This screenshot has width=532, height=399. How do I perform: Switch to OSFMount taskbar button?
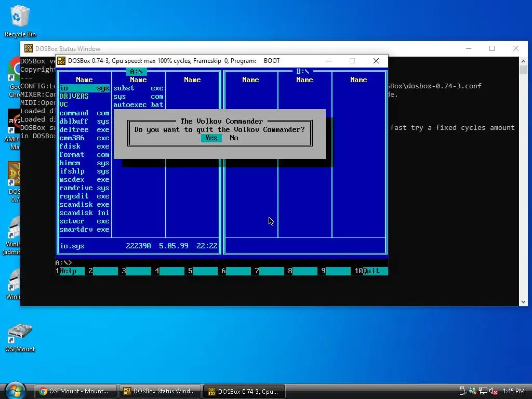tap(76, 391)
